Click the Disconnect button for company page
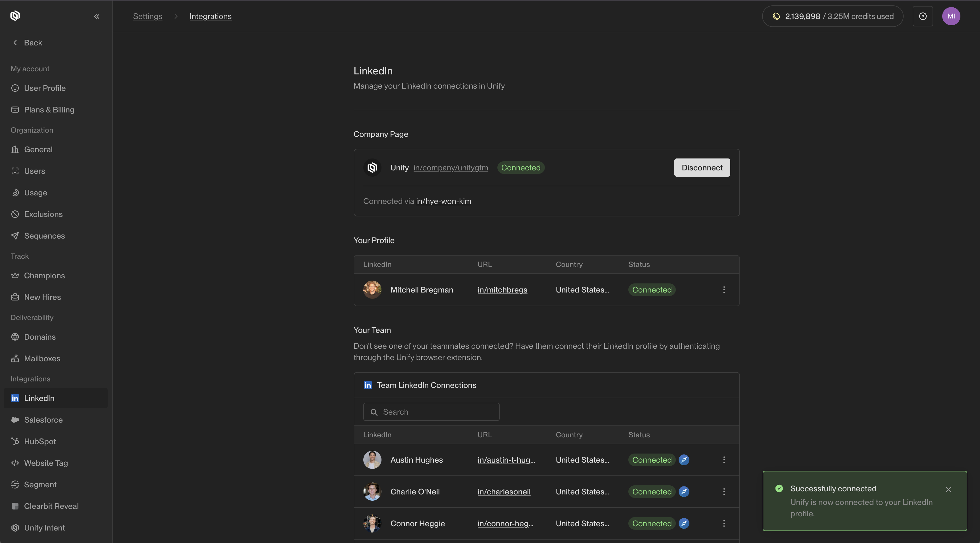Viewport: 980px width, 543px height. coord(702,168)
